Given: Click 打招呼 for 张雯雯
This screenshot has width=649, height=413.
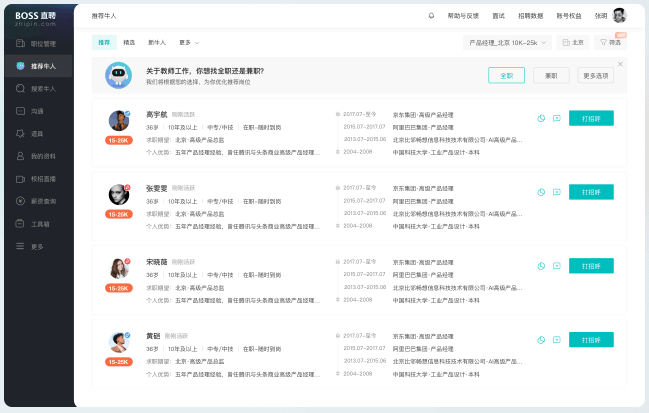Looking at the screenshot, I should click(x=591, y=192).
